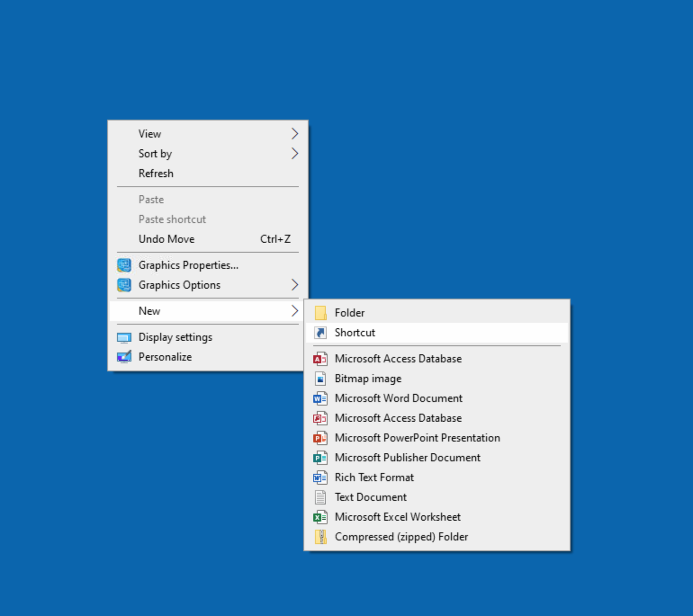Click the Microsoft Excel Worksheet icon
This screenshot has width=693, height=616.
[x=320, y=517]
